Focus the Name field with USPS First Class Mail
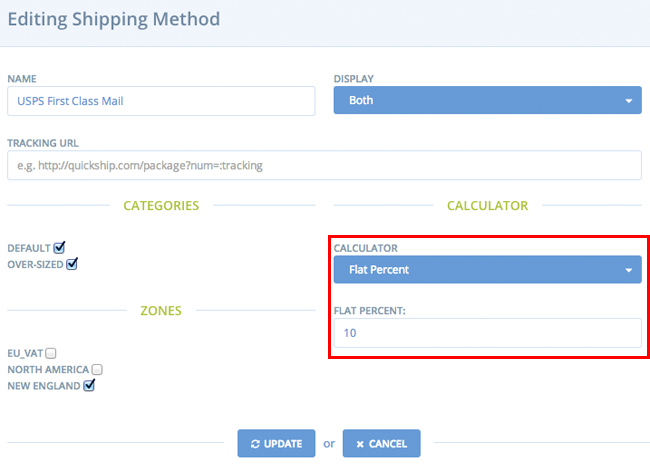This screenshot has width=650, height=471. 161,101
